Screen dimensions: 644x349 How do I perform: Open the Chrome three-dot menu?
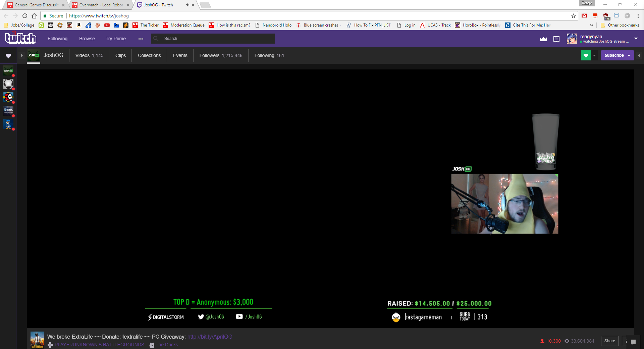click(x=638, y=16)
